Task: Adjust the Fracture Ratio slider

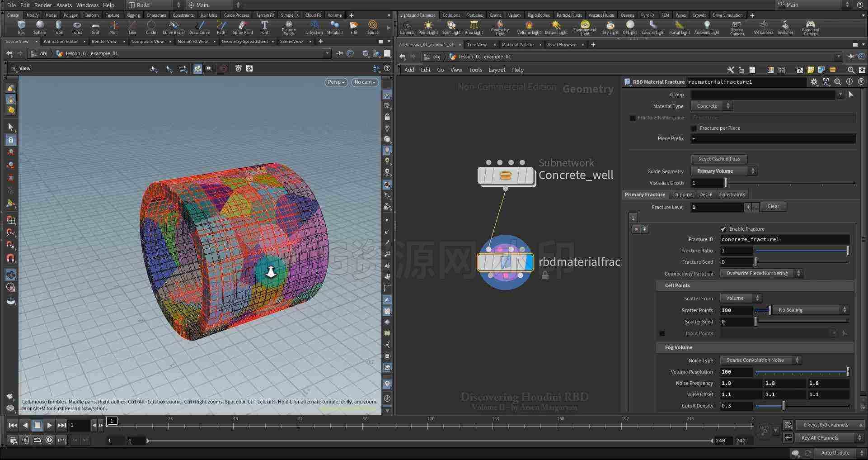Action: (x=802, y=251)
